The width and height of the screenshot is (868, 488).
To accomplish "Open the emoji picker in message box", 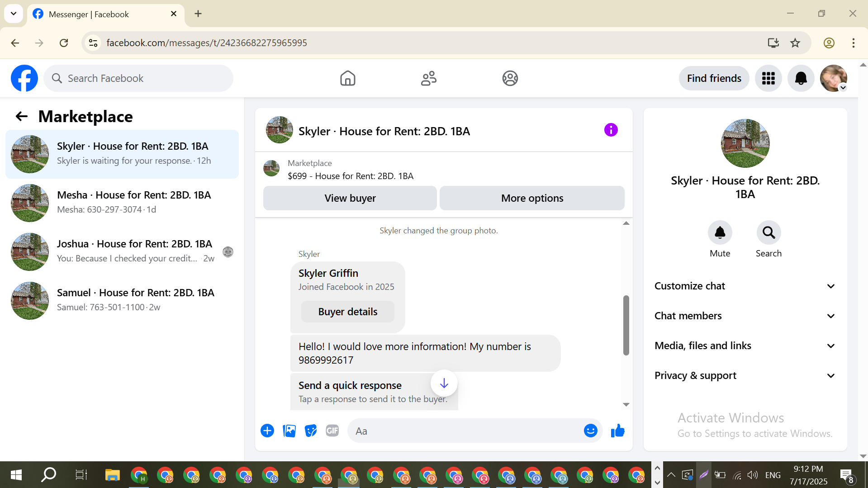I will click(591, 431).
